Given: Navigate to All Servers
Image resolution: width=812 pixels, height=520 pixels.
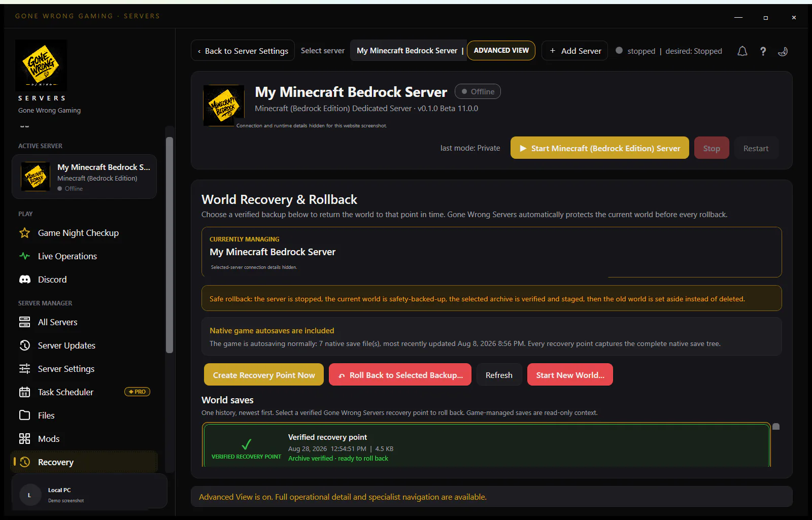Looking at the screenshot, I should pos(84,322).
